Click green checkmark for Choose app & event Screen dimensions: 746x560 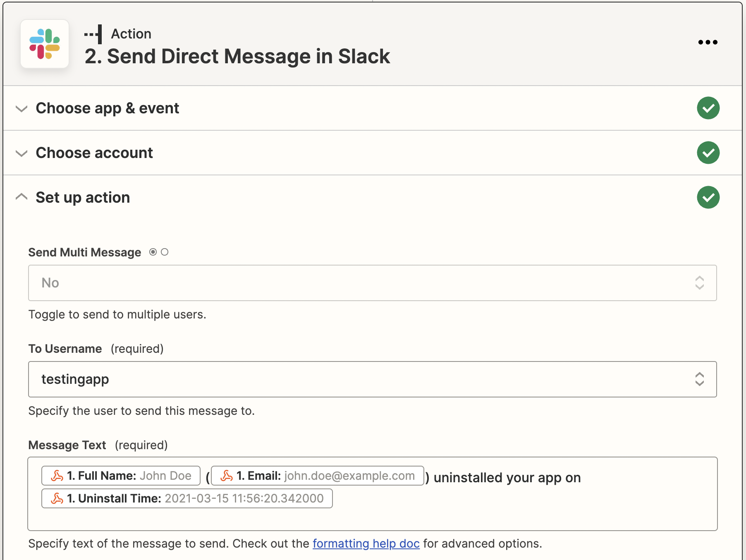pos(708,108)
